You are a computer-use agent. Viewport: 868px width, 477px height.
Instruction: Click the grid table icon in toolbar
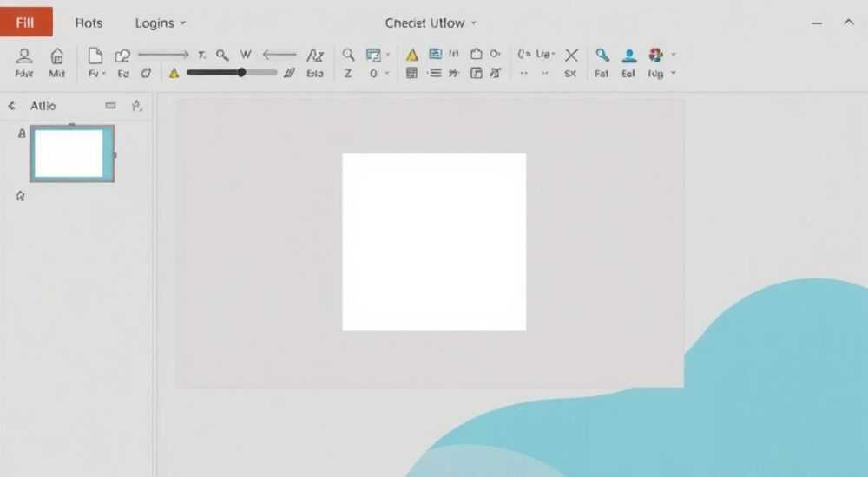coord(411,73)
